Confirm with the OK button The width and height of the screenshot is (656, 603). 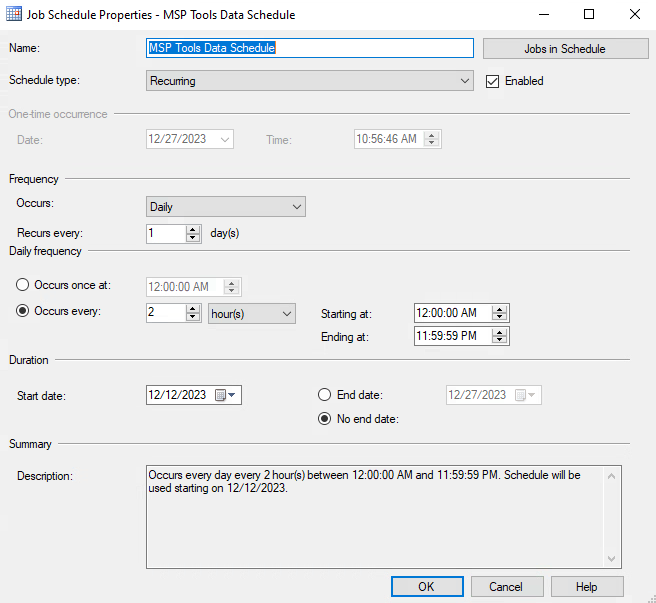pos(427,587)
